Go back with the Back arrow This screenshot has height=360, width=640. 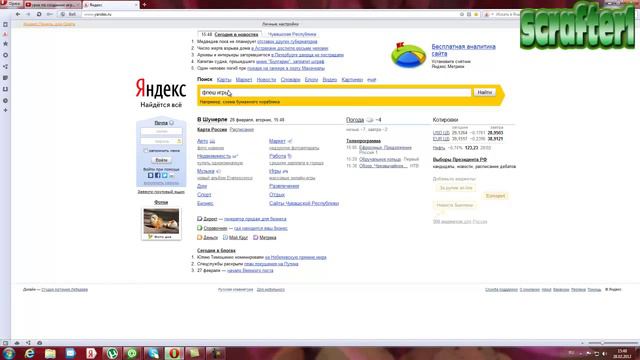click(x=18, y=14)
